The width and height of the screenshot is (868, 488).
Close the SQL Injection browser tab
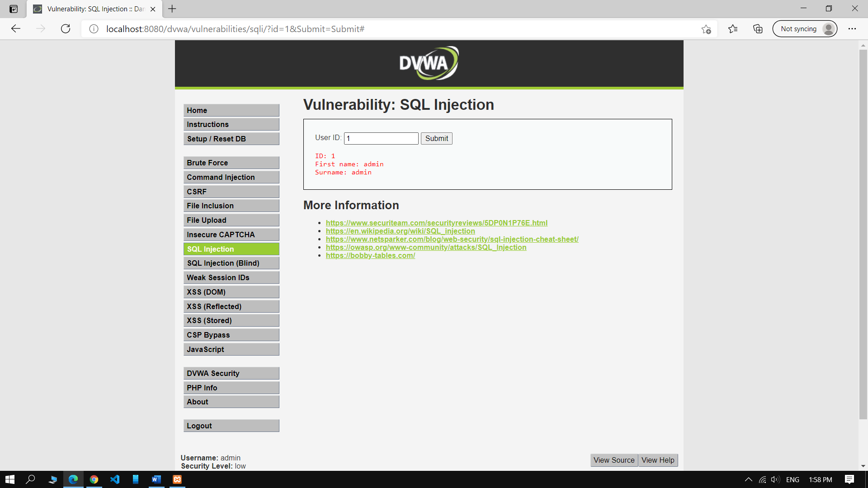(153, 9)
